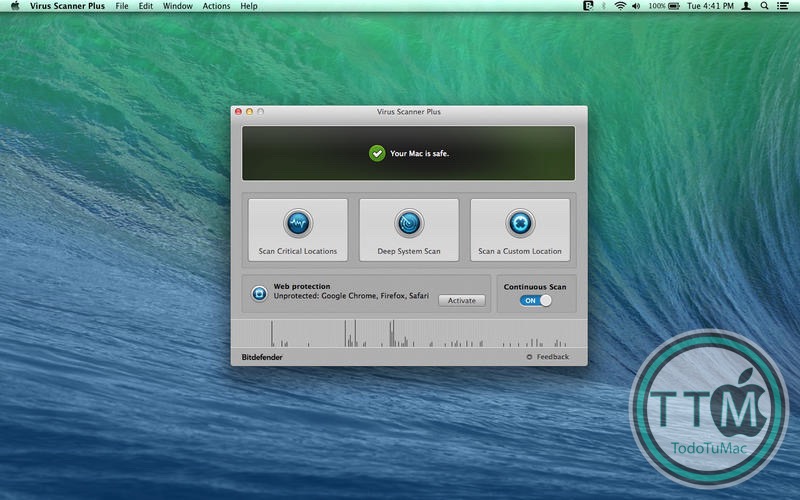Open the battery status menu
The width and height of the screenshot is (800, 500).
tap(674, 6)
